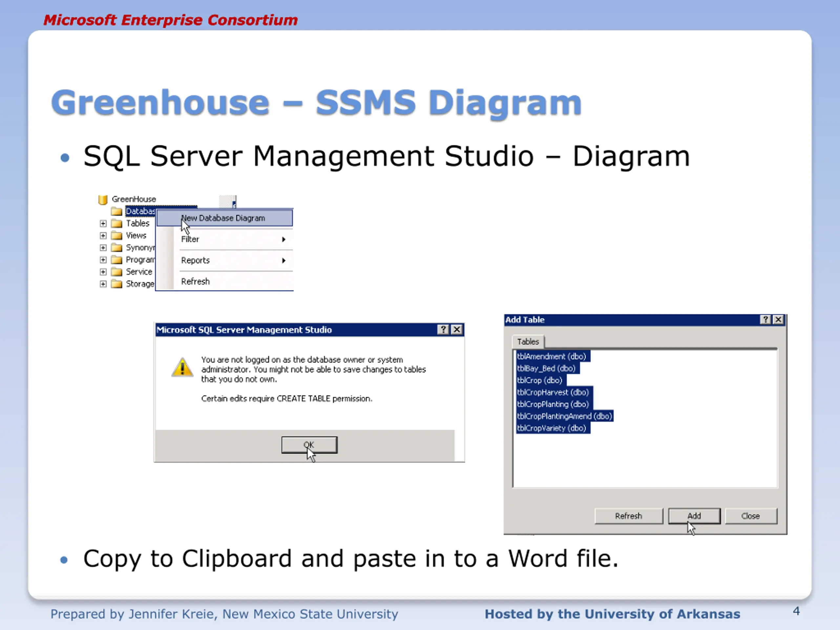
Task: Click the help button in Add Table dialog
Action: coord(765,319)
